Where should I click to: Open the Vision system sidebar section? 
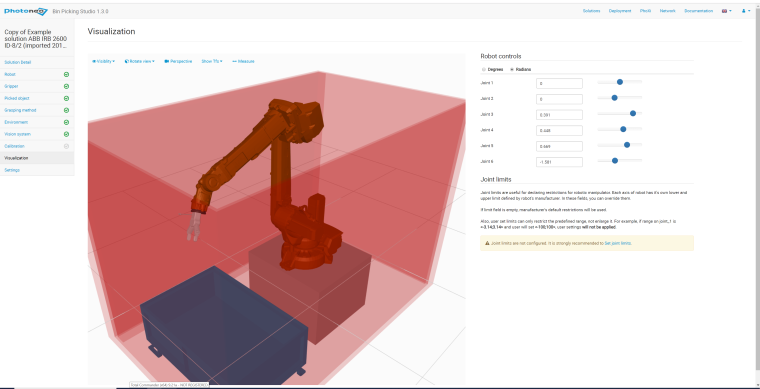pos(37,134)
